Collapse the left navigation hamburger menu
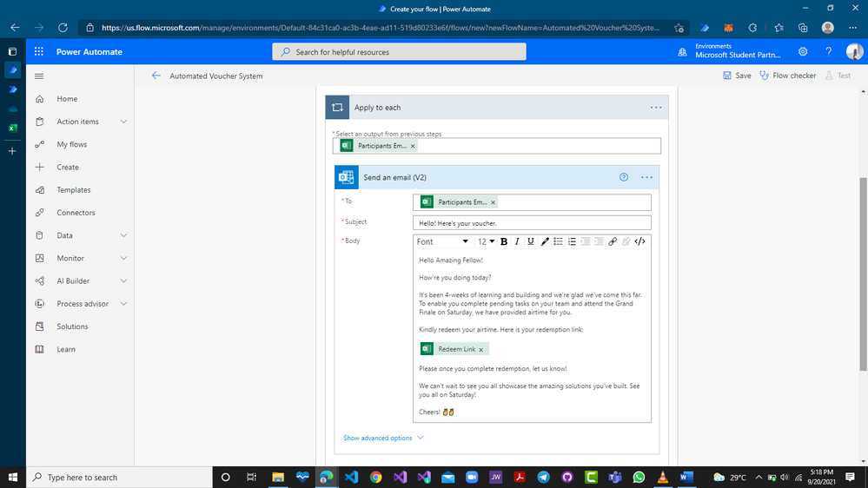868x488 pixels. (x=39, y=76)
